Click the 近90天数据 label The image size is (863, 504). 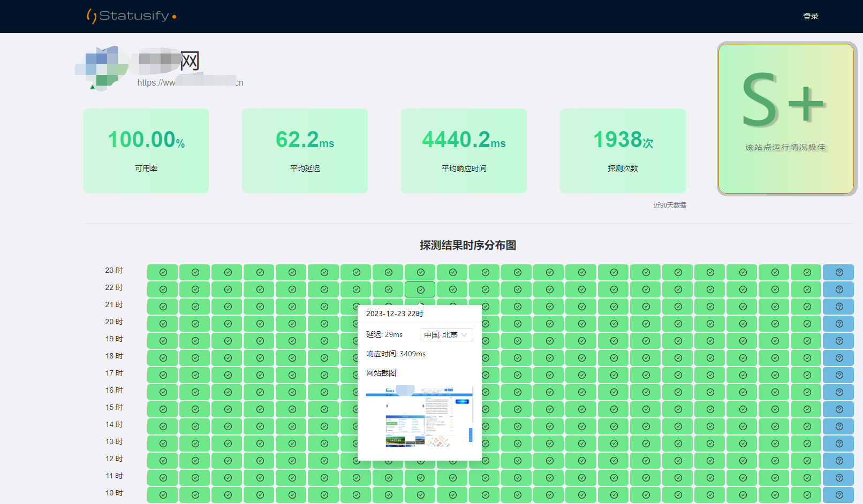669,205
